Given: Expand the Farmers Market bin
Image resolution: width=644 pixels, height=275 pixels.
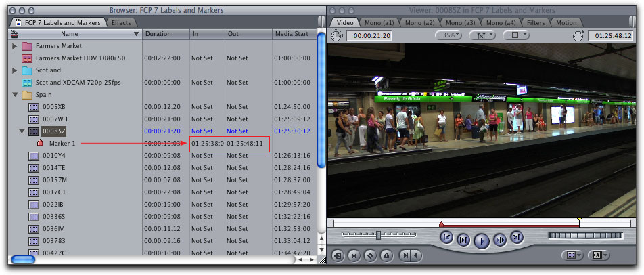Looking at the screenshot, I should [x=15, y=46].
